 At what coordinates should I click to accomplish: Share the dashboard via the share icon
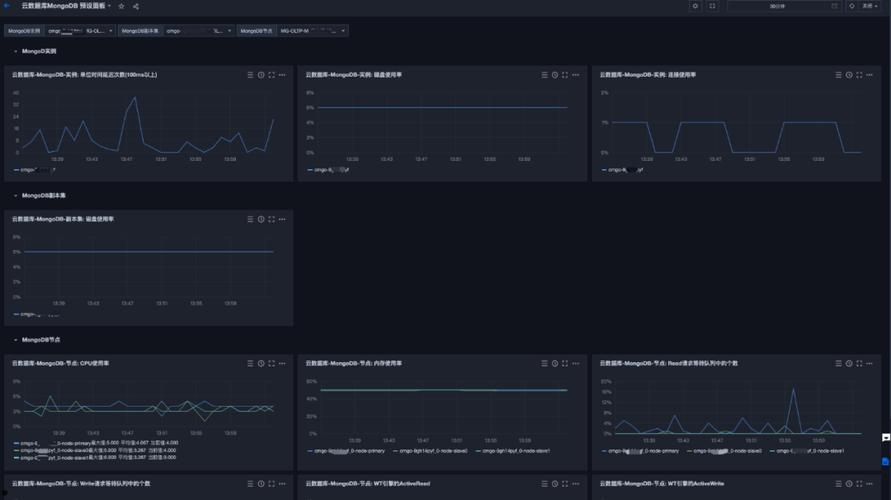tap(136, 6)
